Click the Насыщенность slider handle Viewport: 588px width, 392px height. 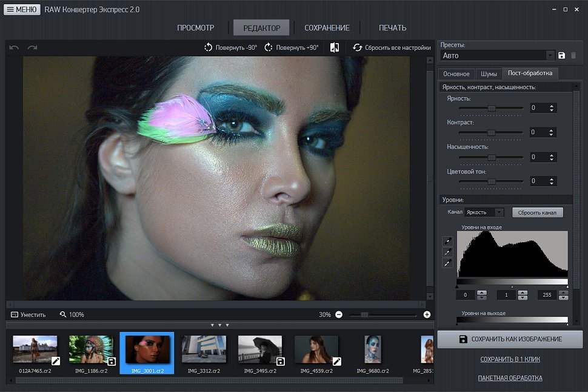492,157
